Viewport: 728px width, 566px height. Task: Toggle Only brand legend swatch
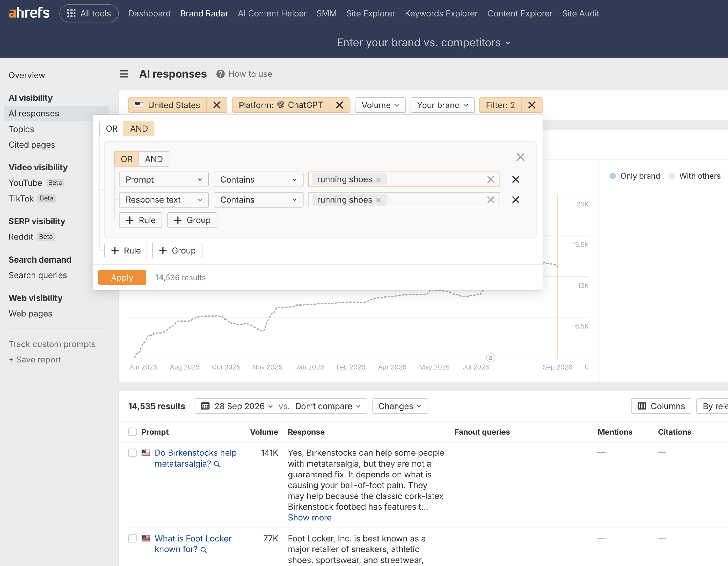(x=613, y=176)
